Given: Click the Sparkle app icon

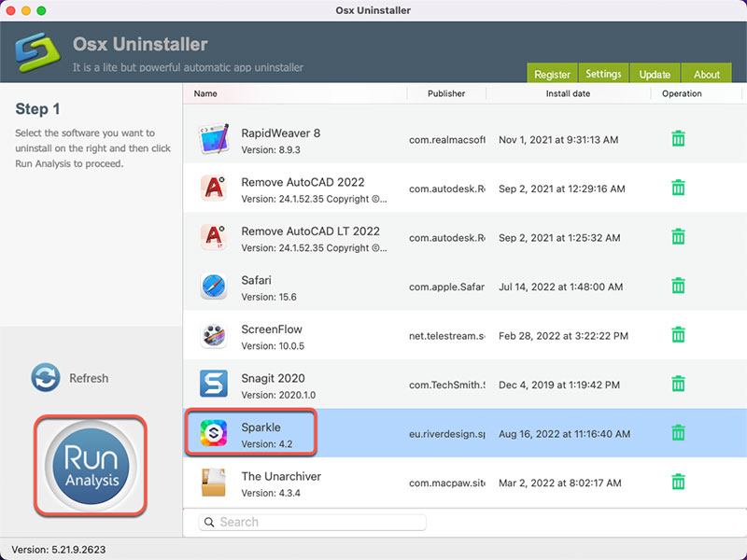Looking at the screenshot, I should click(214, 433).
